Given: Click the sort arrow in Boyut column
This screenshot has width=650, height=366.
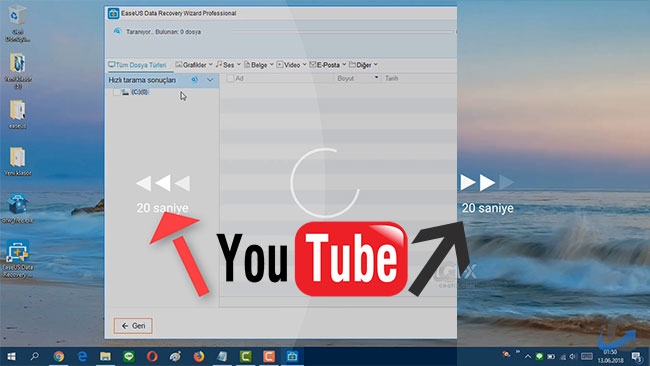Looking at the screenshot, I should (376, 78).
